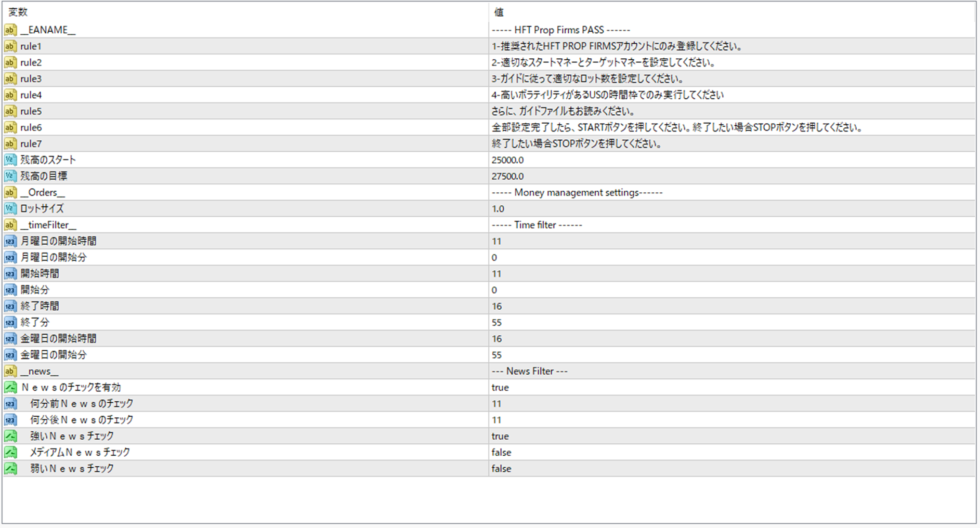This screenshot has width=980, height=528.
Task: Click the boolean icon beside Newsのチェックを有効
Action: (x=10, y=388)
